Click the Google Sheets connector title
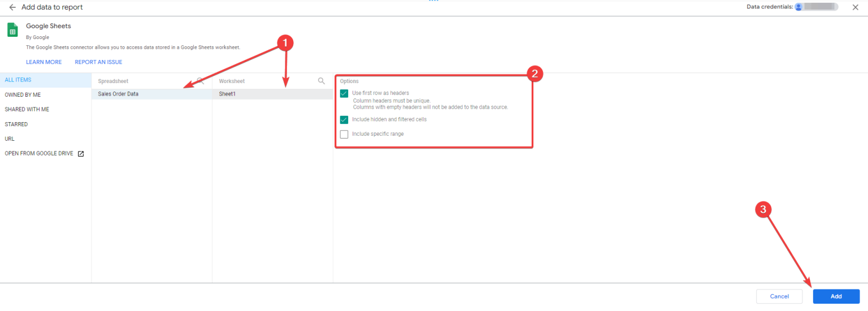This screenshot has height=311, width=868. click(x=49, y=26)
